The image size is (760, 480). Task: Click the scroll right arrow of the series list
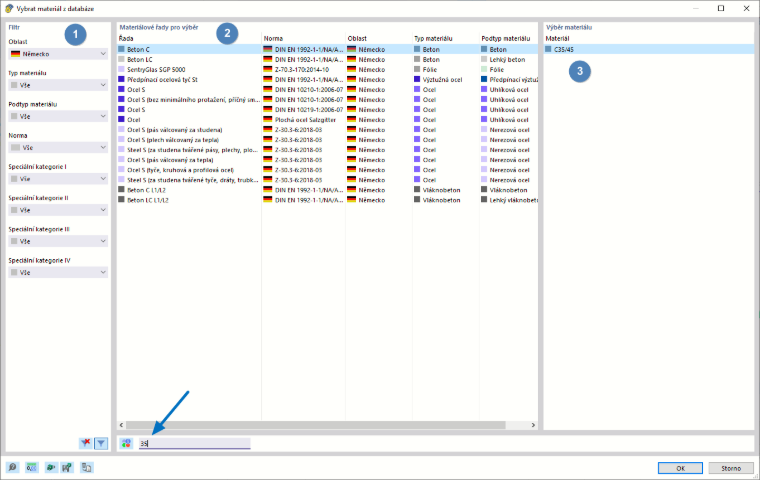point(533,425)
